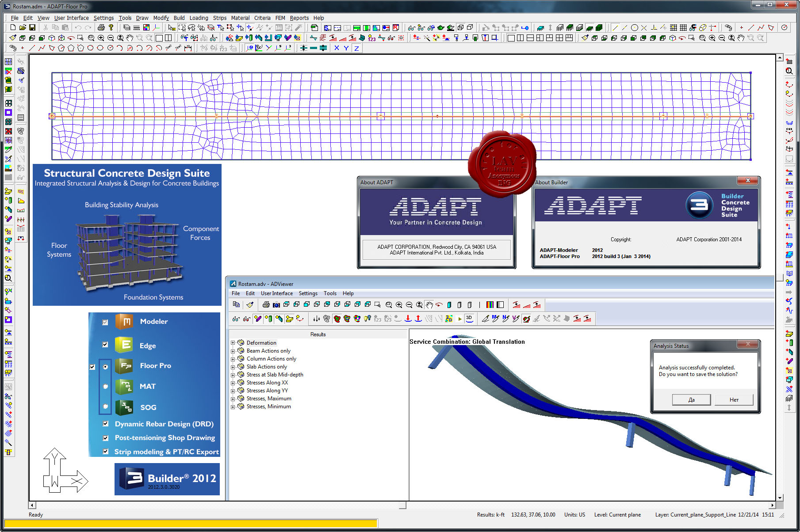Click the printer icon in main ADAPT toolbar

click(101, 27)
